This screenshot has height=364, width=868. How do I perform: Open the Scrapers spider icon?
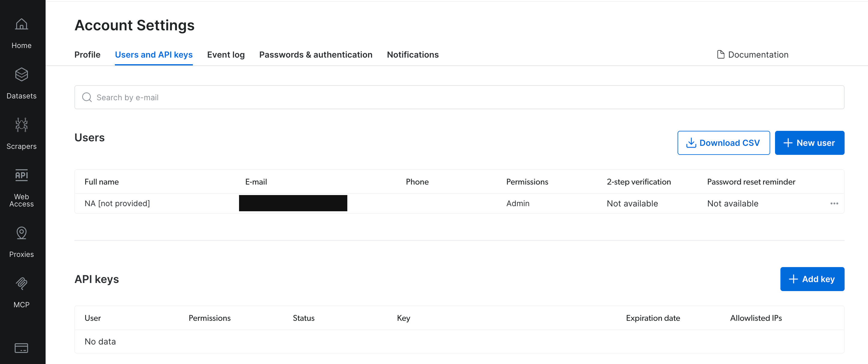coord(21,125)
